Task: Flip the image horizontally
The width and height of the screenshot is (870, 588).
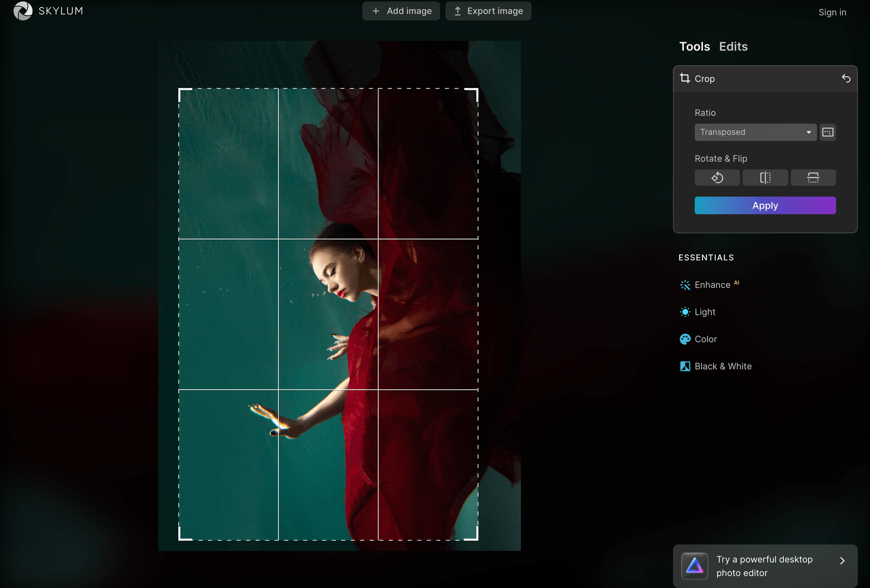Action: pyautogui.click(x=765, y=177)
